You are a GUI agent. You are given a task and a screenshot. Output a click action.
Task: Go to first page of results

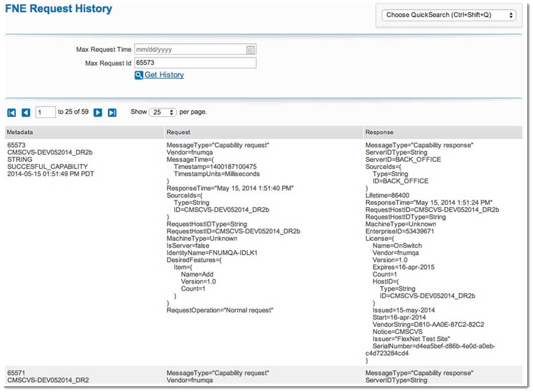(x=12, y=112)
